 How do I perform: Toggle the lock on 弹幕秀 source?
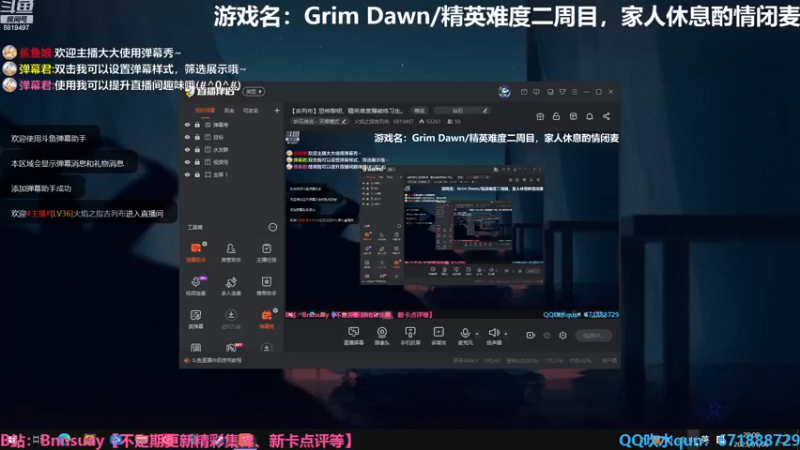click(197, 124)
